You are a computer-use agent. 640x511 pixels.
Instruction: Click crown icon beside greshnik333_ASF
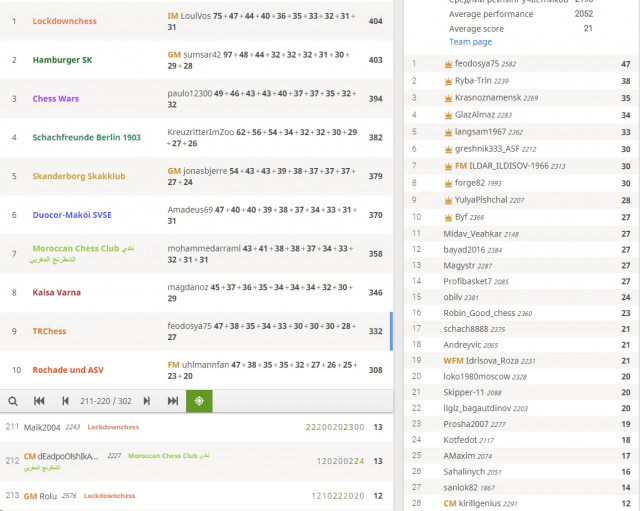448,149
